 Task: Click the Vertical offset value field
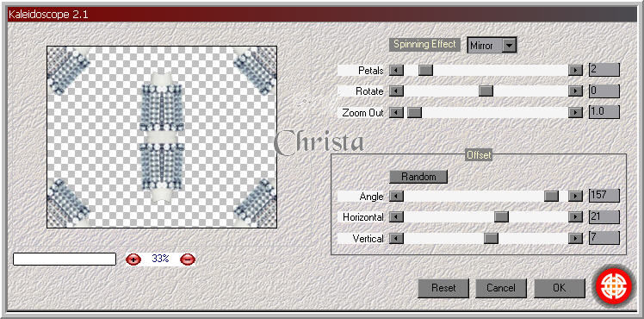(604, 238)
